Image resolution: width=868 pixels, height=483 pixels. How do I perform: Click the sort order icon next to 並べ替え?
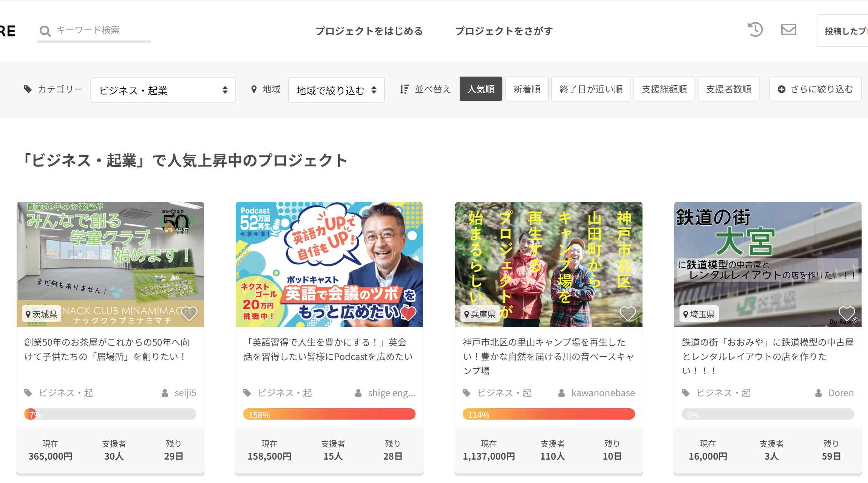coord(404,89)
